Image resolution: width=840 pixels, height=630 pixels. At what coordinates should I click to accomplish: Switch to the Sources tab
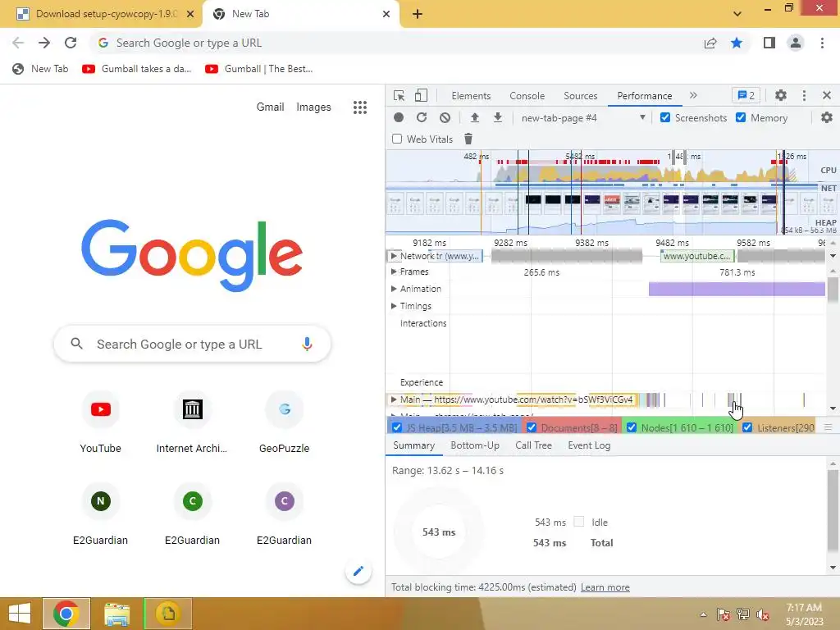coord(580,96)
